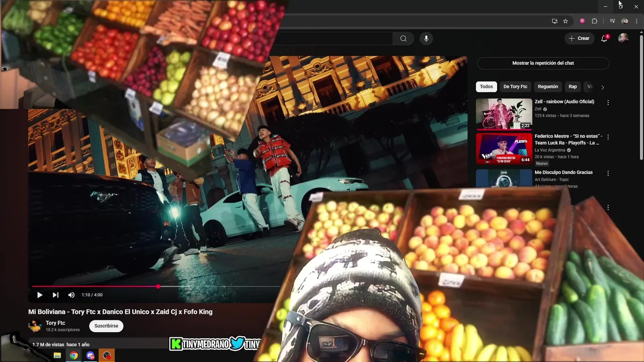This screenshot has height=362, width=644.
Task: Open File Explorer from taskbar
Action: (57, 355)
